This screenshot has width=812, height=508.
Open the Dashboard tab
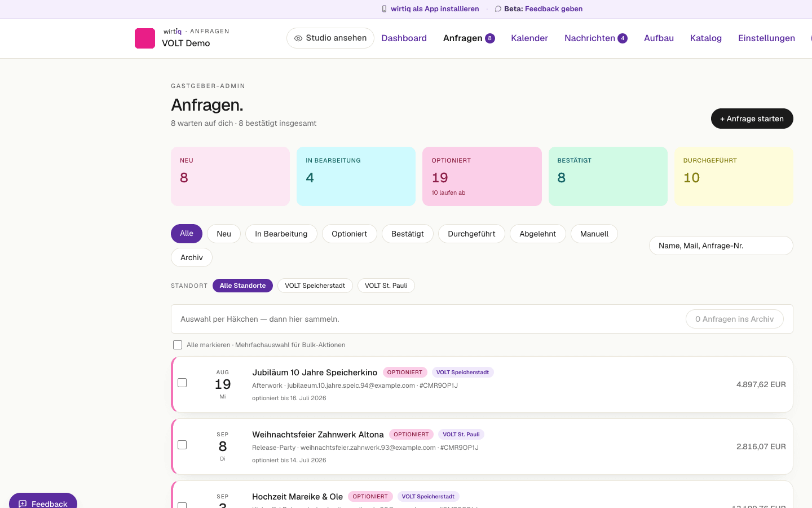pos(404,38)
